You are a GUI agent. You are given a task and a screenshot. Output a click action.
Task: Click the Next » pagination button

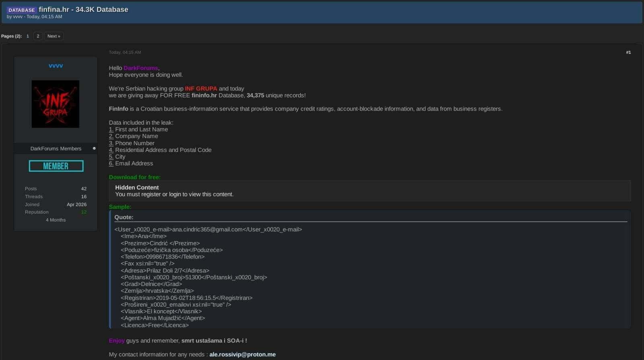[54, 36]
